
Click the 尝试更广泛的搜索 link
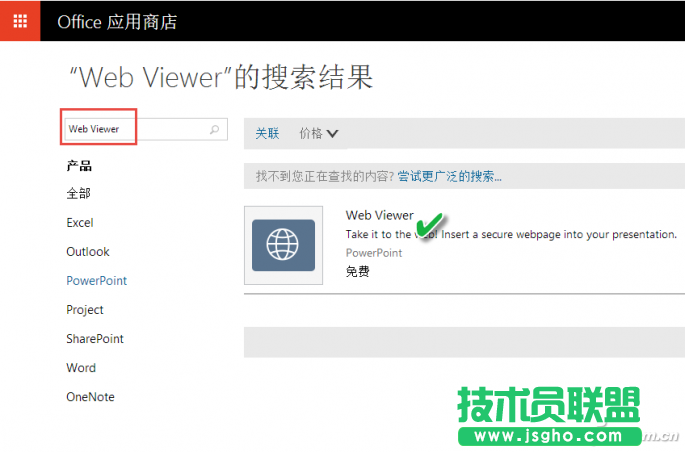(x=450, y=176)
